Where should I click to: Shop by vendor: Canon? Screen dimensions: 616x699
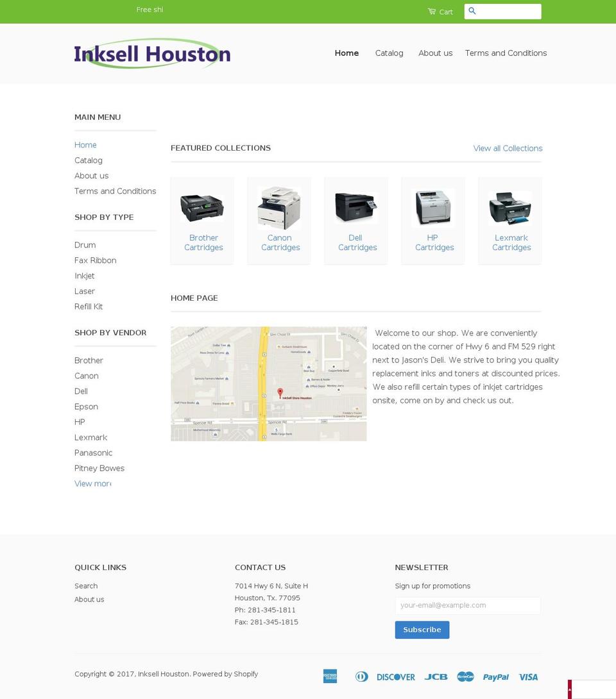(x=87, y=376)
